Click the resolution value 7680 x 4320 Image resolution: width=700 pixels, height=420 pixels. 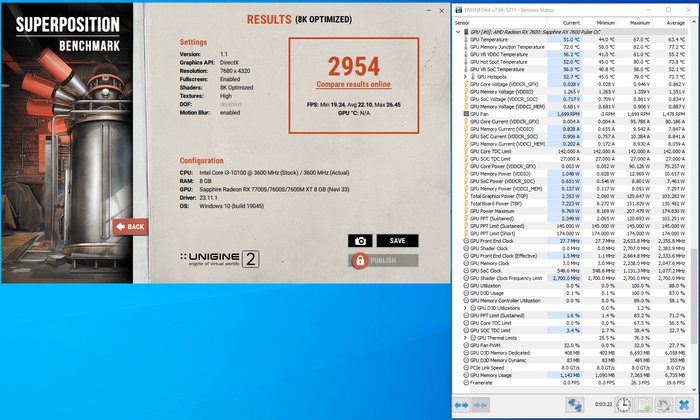click(235, 71)
